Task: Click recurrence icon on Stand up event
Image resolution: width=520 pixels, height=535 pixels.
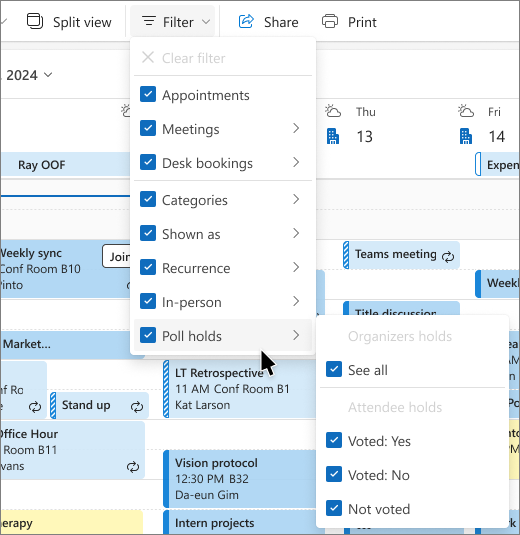Action: (137, 406)
